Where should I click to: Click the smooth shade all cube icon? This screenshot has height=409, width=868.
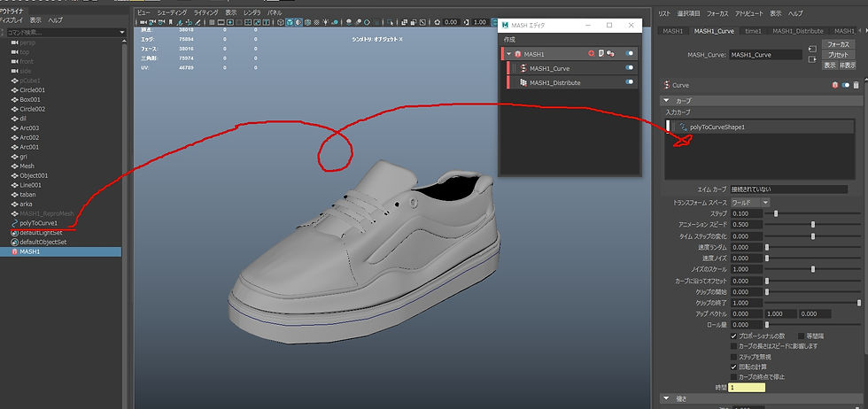[290, 22]
